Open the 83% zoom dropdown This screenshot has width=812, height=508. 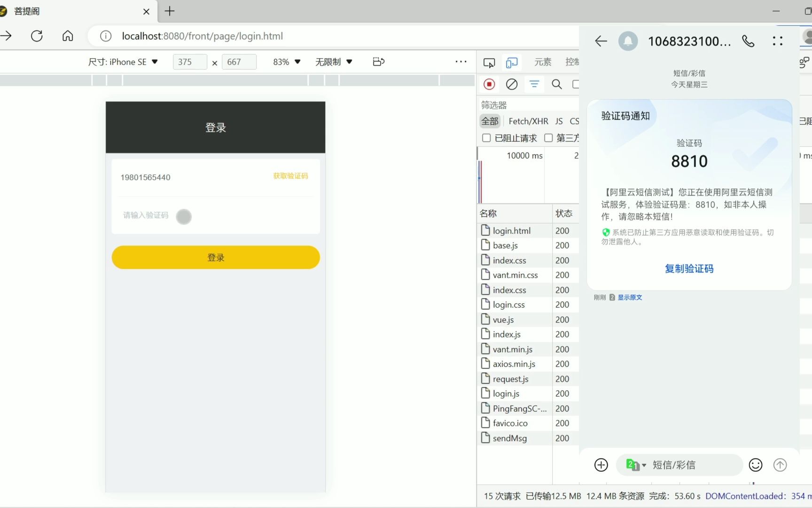pos(286,62)
